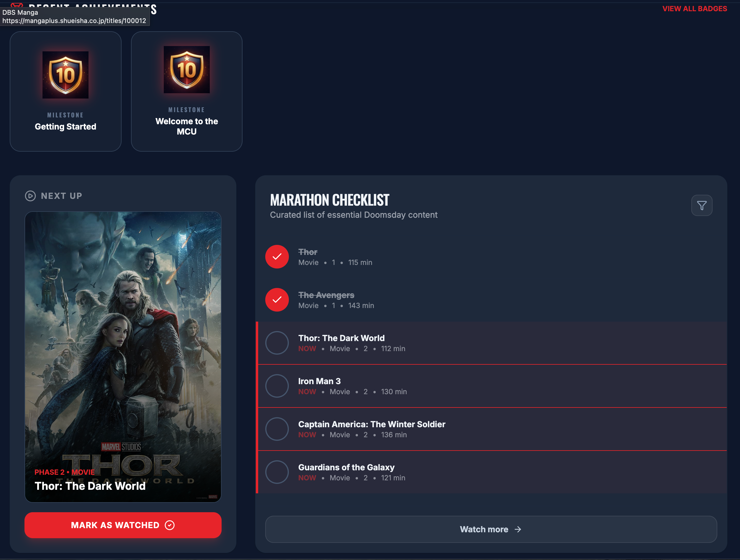Image resolution: width=740 pixels, height=560 pixels.
Task: Select the Watch more button
Action: click(x=490, y=529)
